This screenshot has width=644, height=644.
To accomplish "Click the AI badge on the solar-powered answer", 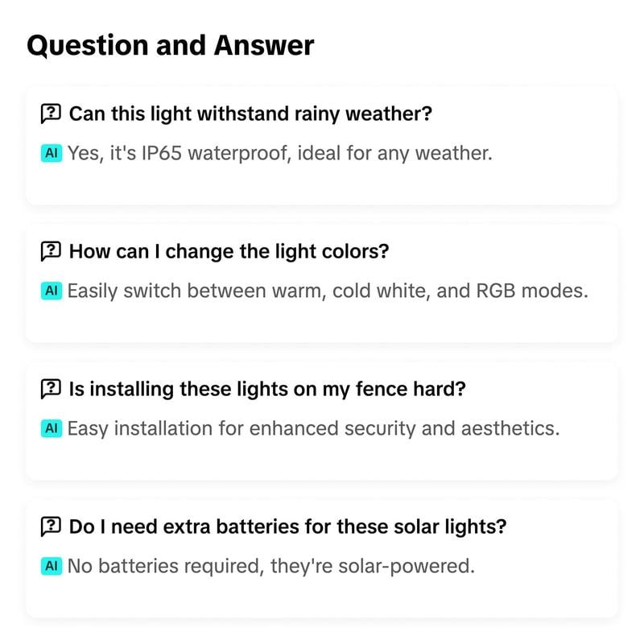I will coord(51,567).
